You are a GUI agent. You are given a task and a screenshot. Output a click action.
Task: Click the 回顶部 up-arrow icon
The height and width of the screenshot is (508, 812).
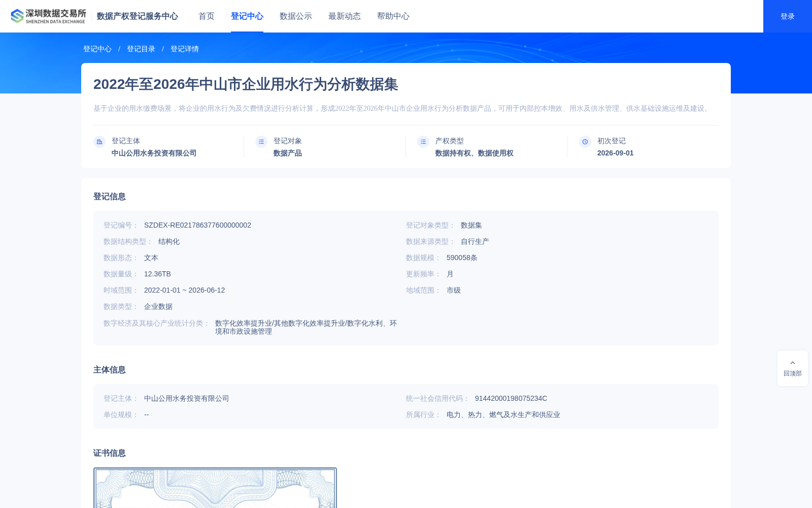[793, 363]
